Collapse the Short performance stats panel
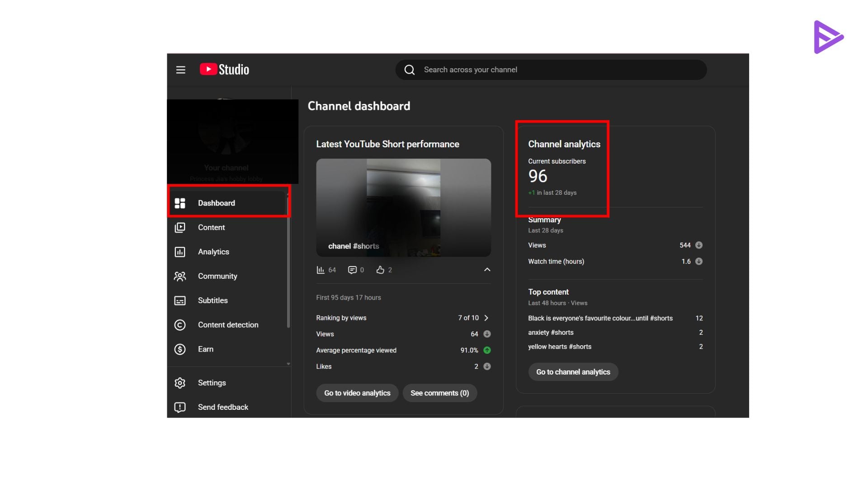 [x=487, y=269]
